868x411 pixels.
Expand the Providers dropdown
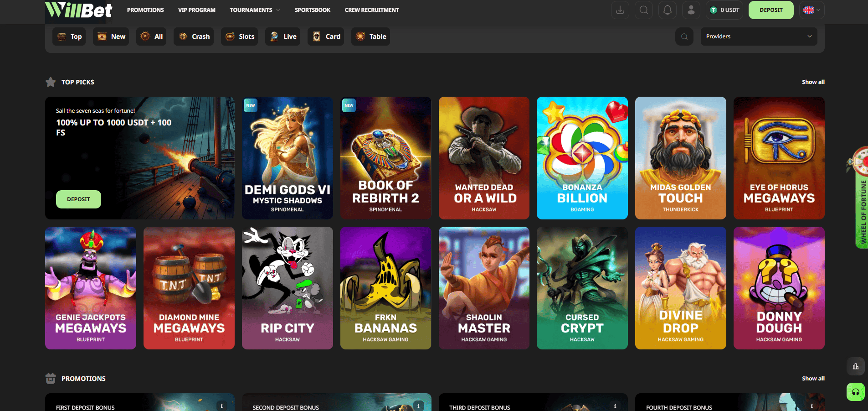759,36
